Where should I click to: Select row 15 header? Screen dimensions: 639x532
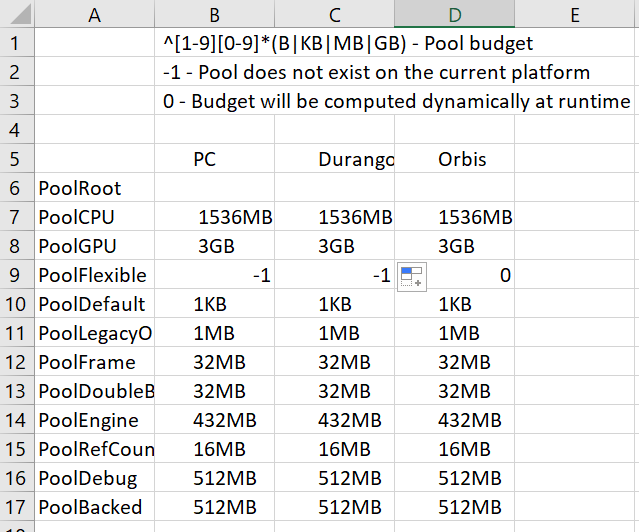pos(17,448)
